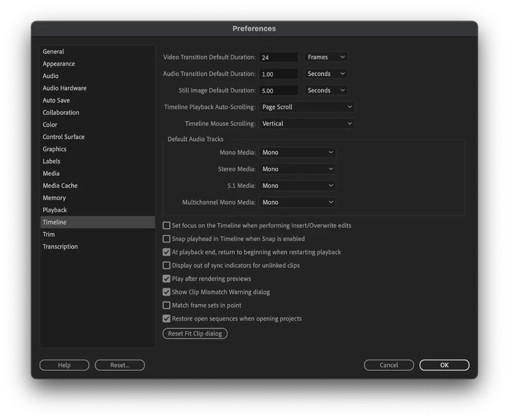Cancel the Preferences dialog
The width and height of the screenshot is (509, 420).
point(388,365)
